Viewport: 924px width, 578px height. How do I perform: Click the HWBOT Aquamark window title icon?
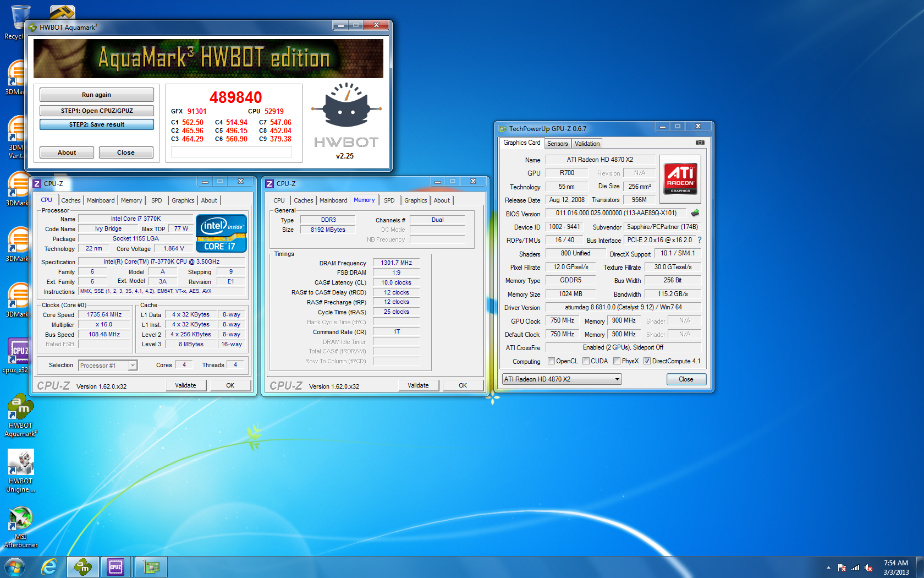point(32,27)
